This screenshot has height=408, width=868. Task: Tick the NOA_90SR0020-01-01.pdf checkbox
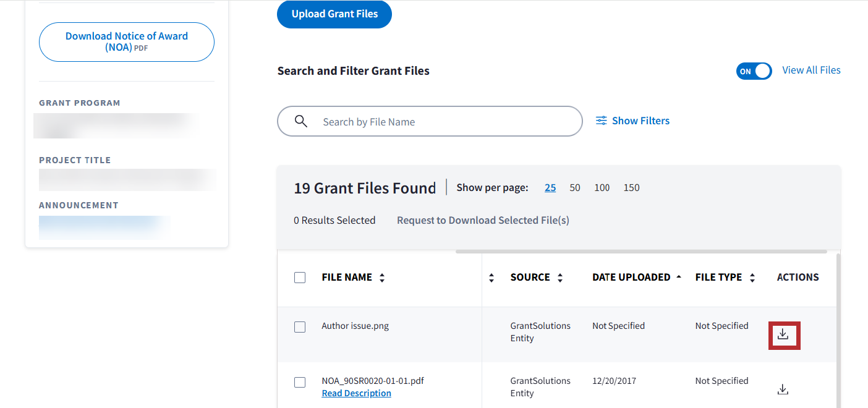point(300,382)
